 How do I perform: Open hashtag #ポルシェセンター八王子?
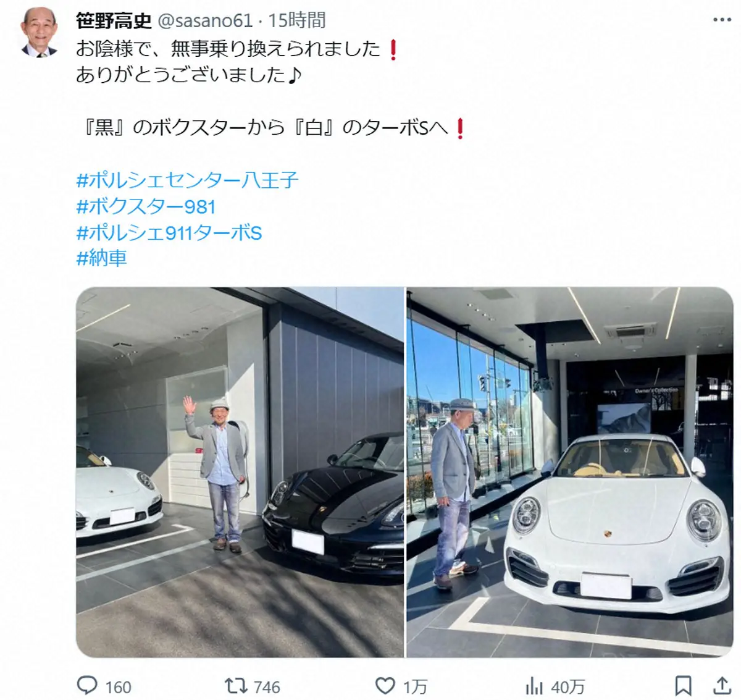point(187,180)
